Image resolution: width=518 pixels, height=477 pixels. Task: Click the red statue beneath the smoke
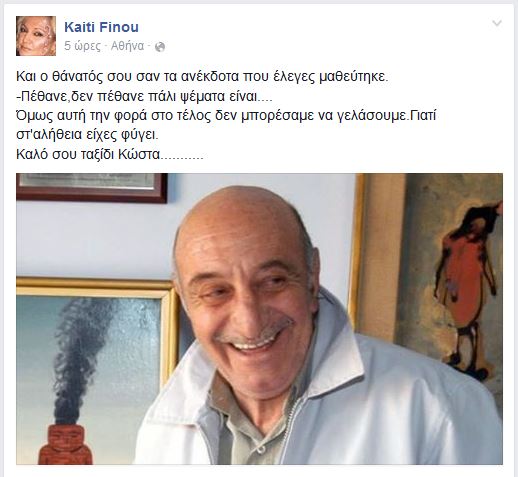66,444
